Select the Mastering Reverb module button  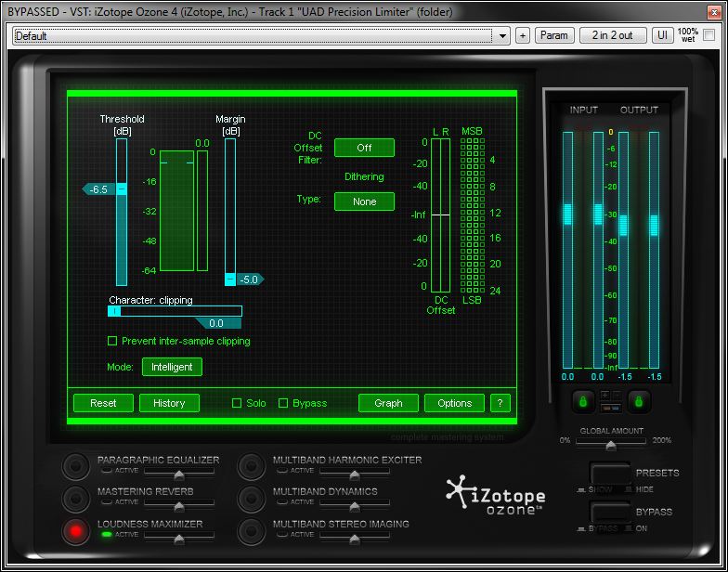click(x=76, y=498)
